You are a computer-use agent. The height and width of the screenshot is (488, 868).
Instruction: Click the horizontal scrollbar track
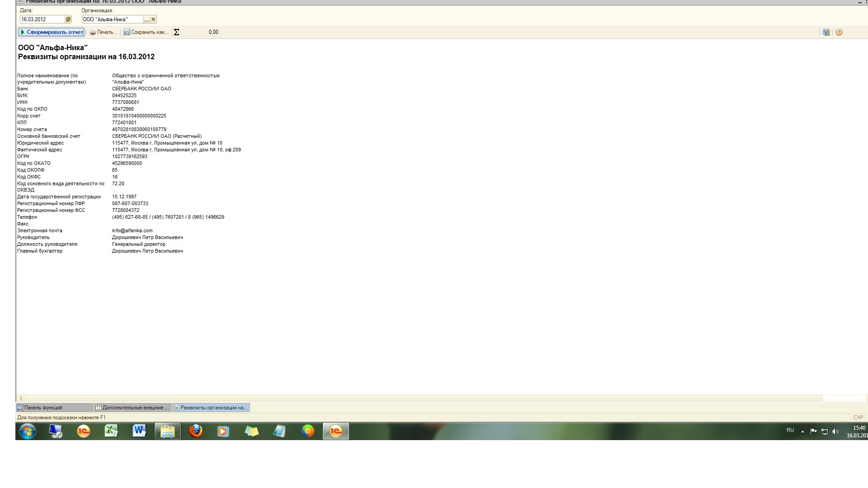[423, 398]
